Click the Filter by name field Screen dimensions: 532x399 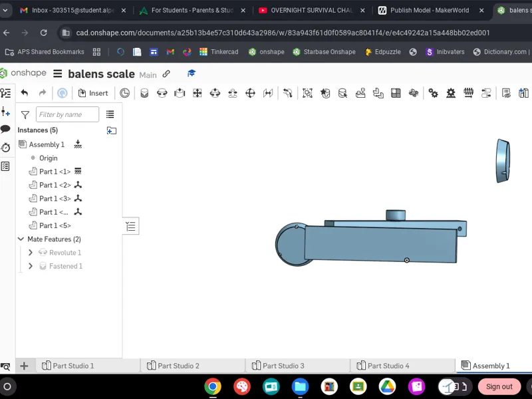click(x=67, y=114)
